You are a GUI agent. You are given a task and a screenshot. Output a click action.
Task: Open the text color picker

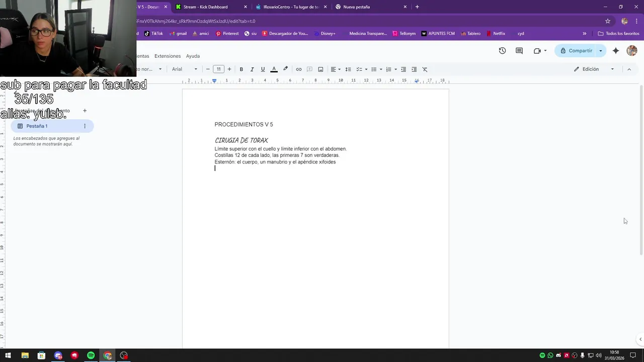click(x=274, y=69)
